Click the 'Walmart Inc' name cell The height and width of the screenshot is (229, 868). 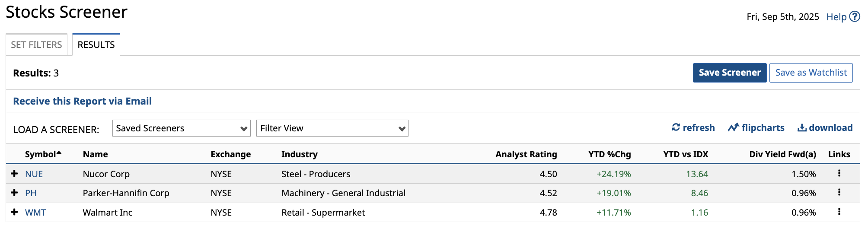[x=108, y=213]
